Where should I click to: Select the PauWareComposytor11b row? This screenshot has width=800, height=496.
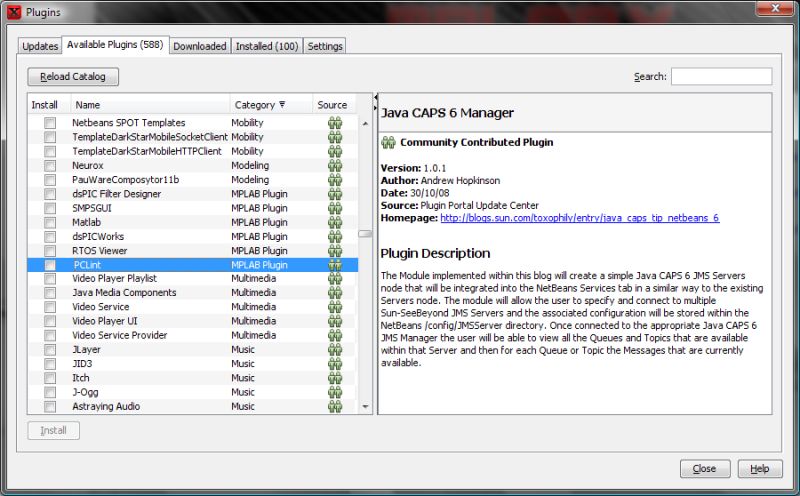(x=193, y=180)
